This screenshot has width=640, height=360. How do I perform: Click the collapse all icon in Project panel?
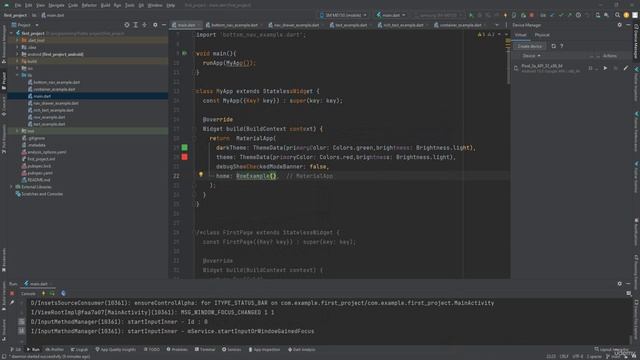click(144, 25)
